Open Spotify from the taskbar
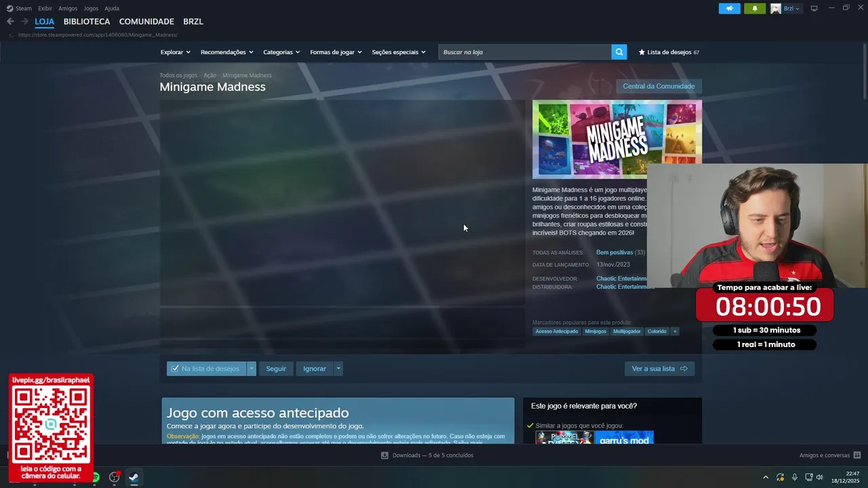The width and height of the screenshot is (868, 488). point(96,477)
